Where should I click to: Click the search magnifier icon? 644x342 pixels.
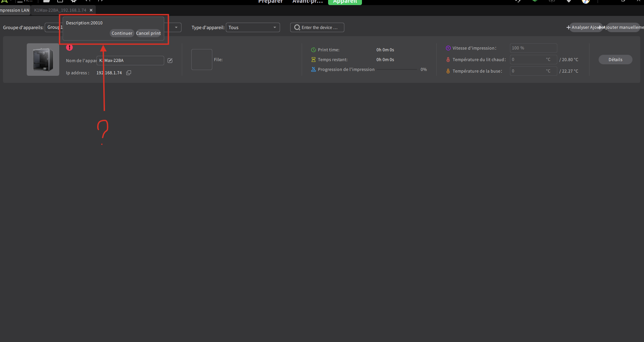click(297, 27)
